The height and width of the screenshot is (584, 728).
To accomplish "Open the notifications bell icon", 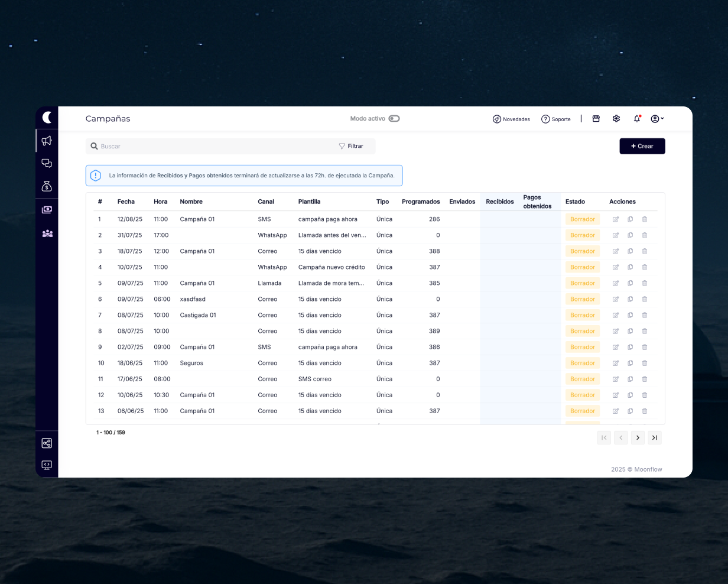I will [636, 119].
